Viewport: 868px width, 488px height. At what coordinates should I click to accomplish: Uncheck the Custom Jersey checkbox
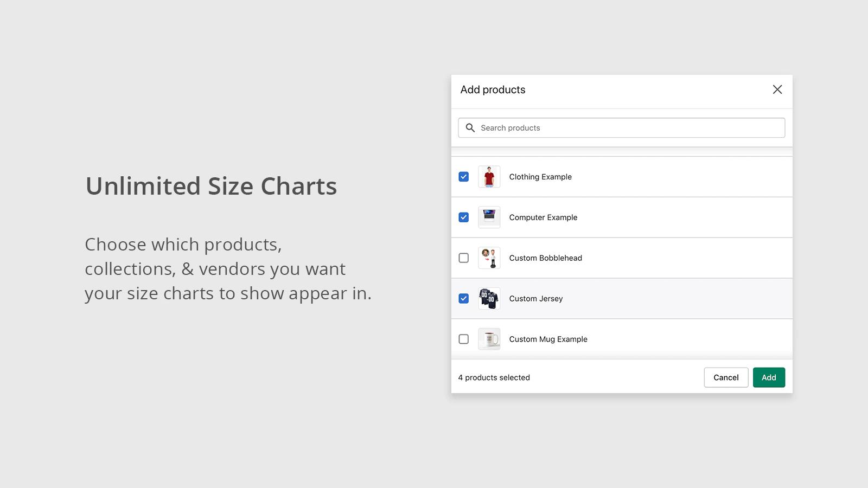[x=464, y=299]
